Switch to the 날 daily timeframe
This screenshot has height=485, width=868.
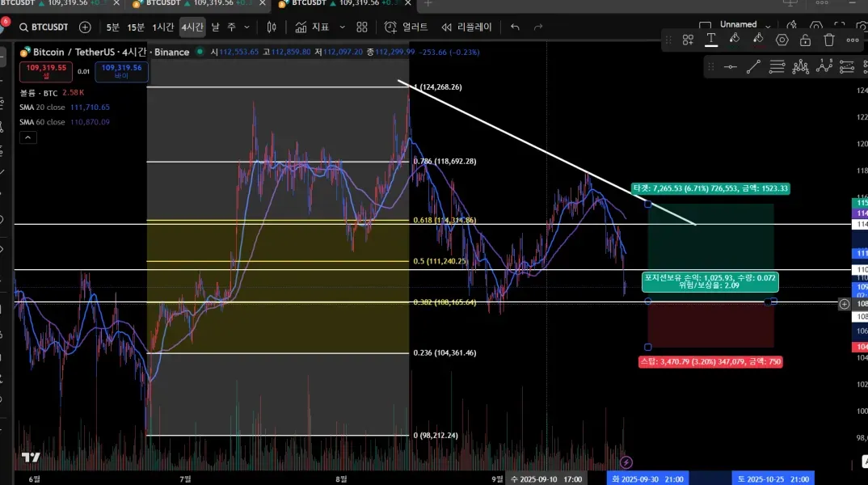click(x=215, y=27)
